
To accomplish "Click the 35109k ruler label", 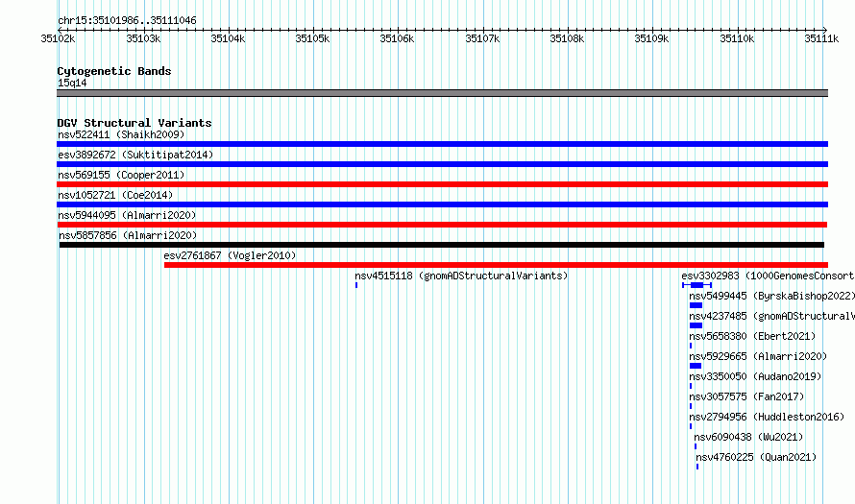I will click(651, 38).
